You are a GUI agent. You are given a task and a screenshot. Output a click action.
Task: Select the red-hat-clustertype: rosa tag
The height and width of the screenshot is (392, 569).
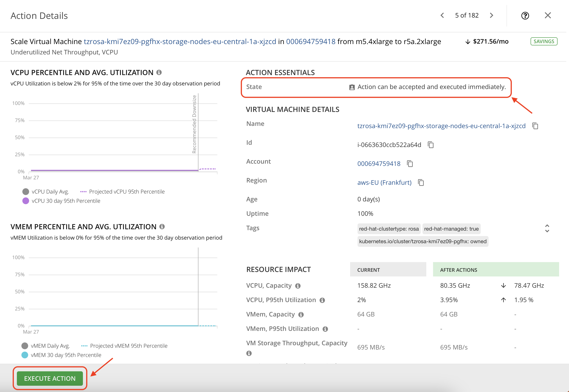[x=389, y=229]
